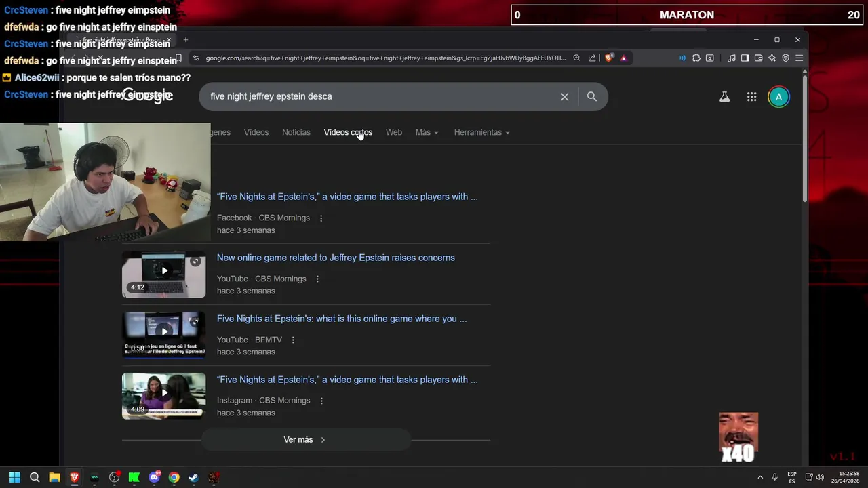Image resolution: width=868 pixels, height=488 pixels.
Task: Open OBS Studio from the taskbar
Action: (114, 477)
